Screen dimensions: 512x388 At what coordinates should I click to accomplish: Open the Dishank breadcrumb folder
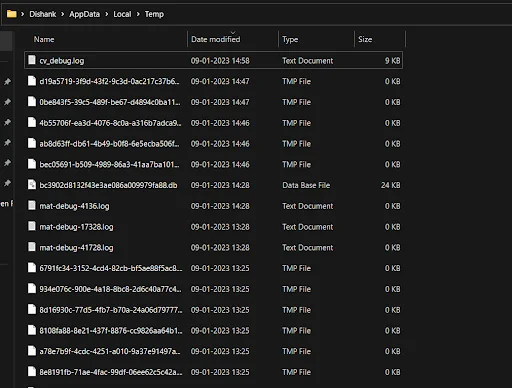43,14
